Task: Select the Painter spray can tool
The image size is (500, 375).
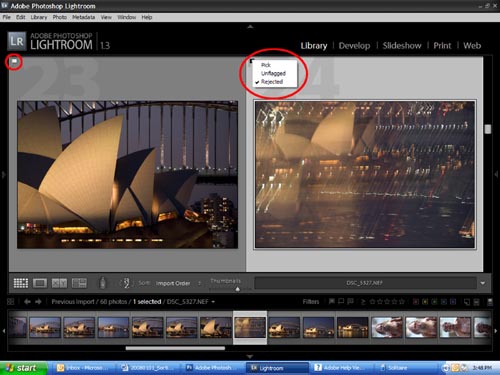Action: tap(103, 283)
